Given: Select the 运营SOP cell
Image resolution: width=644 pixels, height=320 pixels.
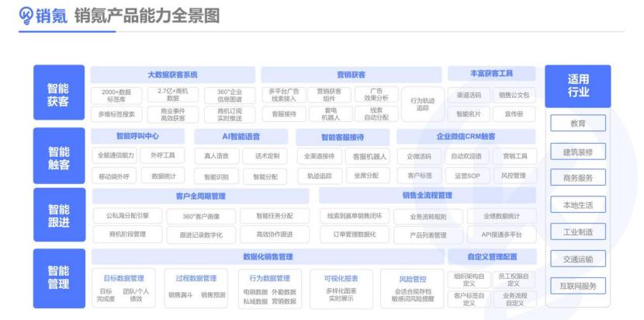Looking at the screenshot, I should 467,176.
